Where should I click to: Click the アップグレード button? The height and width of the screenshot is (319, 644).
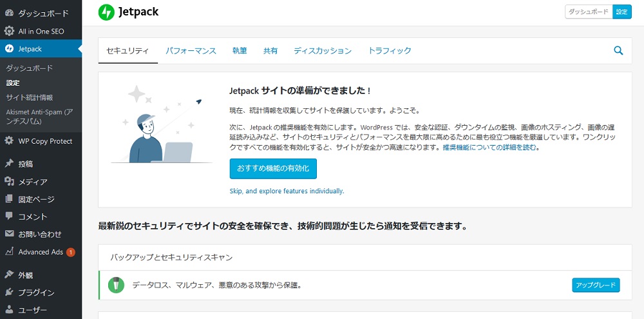[596, 285]
